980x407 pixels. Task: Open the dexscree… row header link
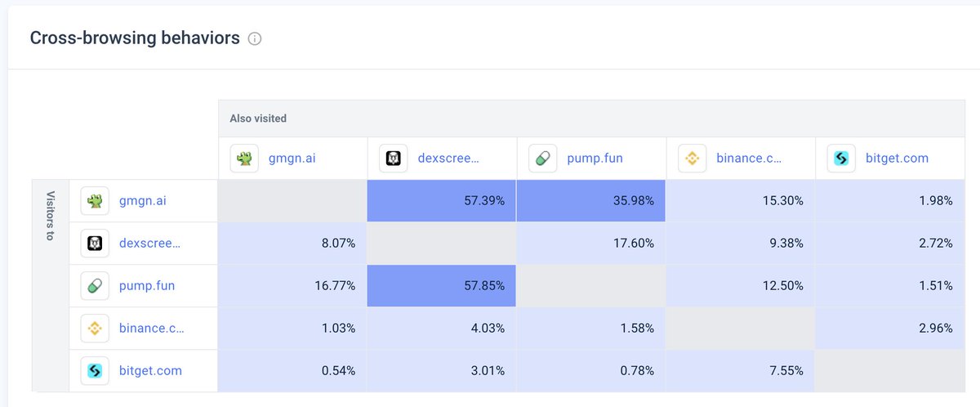149,244
